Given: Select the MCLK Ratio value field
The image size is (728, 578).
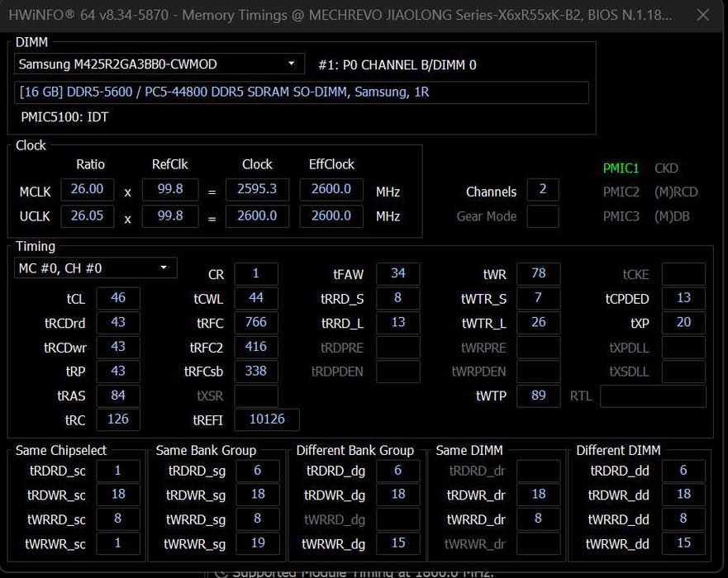Looking at the screenshot, I should pos(87,189).
